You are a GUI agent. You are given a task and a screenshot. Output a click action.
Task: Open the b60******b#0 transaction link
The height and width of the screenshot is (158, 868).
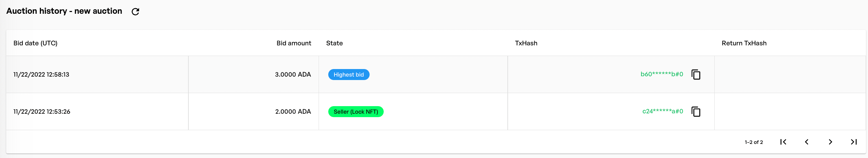[x=661, y=74]
